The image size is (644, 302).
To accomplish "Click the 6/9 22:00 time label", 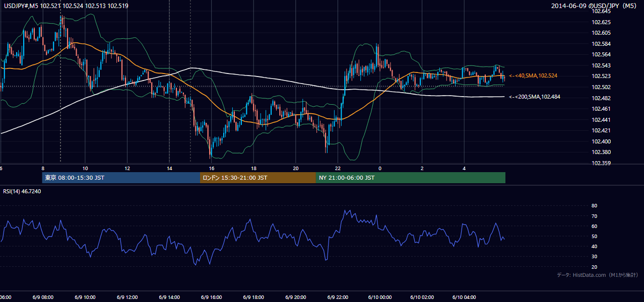I will click(337, 297).
